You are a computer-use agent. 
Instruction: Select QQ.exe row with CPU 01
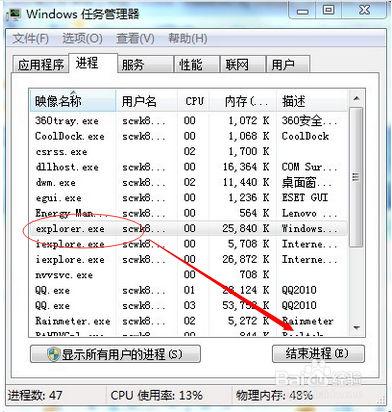pyautogui.click(x=189, y=290)
